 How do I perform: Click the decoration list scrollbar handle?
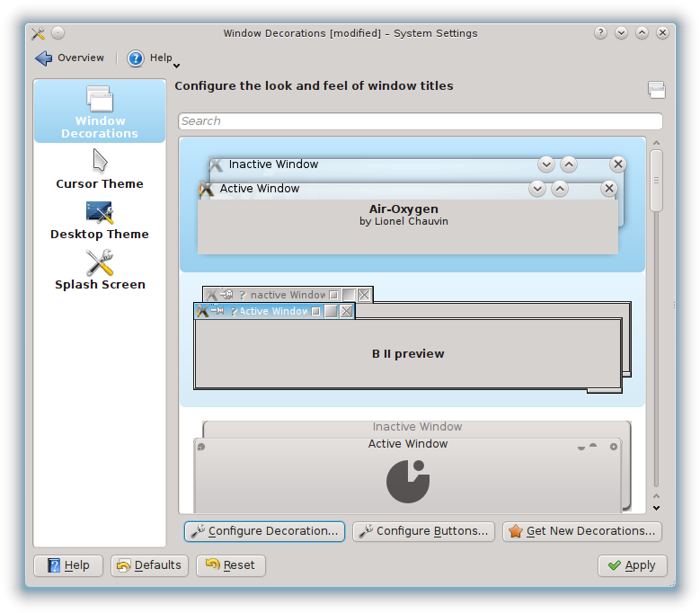tap(656, 181)
